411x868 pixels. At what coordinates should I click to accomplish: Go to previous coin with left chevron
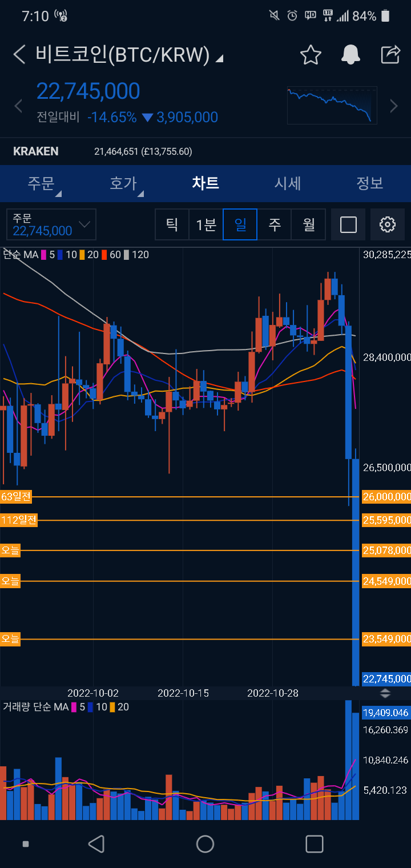tap(18, 106)
